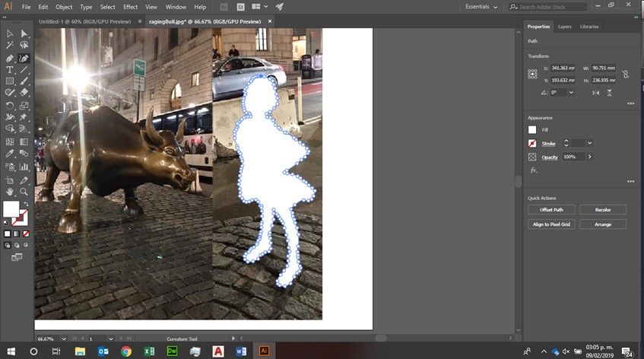The height and width of the screenshot is (359, 644).
Task: Expand the stroke weight dropdown
Action: tap(589, 143)
